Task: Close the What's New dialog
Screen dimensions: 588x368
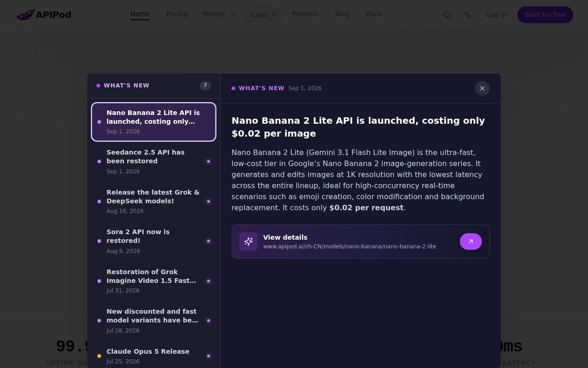Action: [x=482, y=88]
